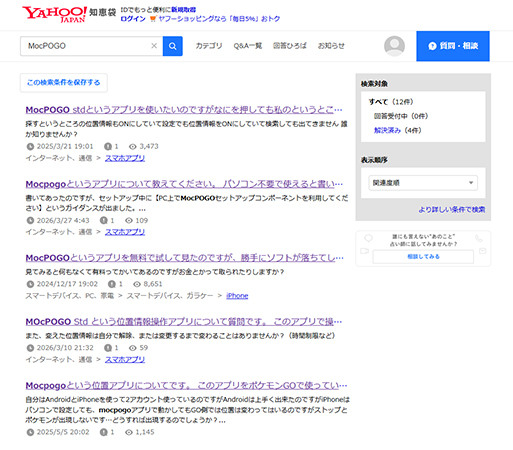The image size is (513, 450).
Task: Click the 知恵袋 logo text
Action: 102,12
